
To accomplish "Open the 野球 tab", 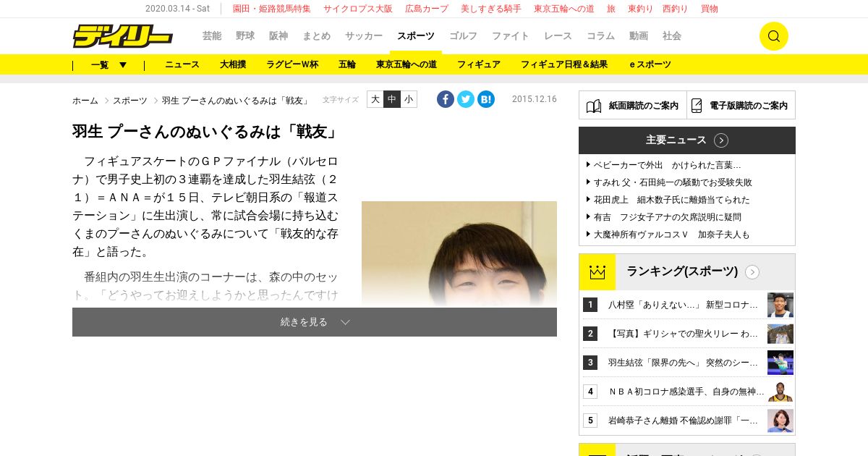I will [245, 36].
